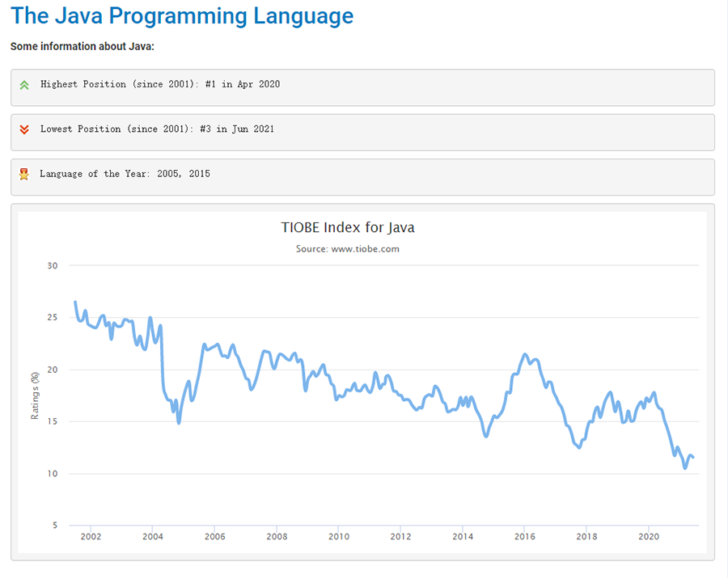Click the x-axis year 2016
728x579 pixels.
(x=525, y=537)
